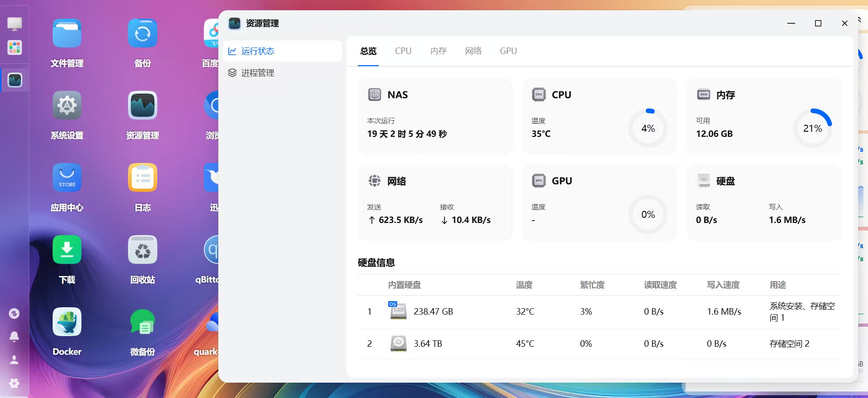This screenshot has height=398, width=868.
Task: Switch to the 总览 tab
Action: click(x=368, y=51)
